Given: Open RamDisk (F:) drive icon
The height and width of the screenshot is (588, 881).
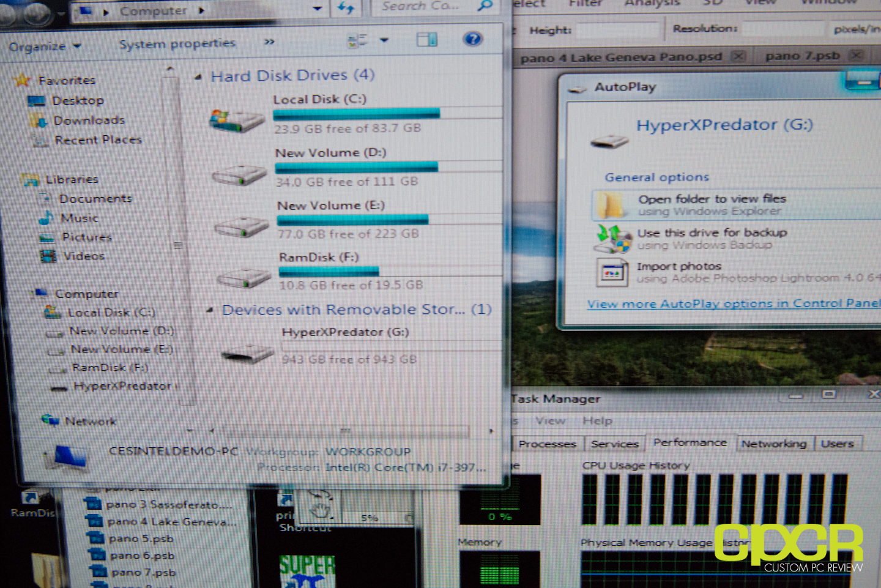Looking at the screenshot, I should (243, 279).
